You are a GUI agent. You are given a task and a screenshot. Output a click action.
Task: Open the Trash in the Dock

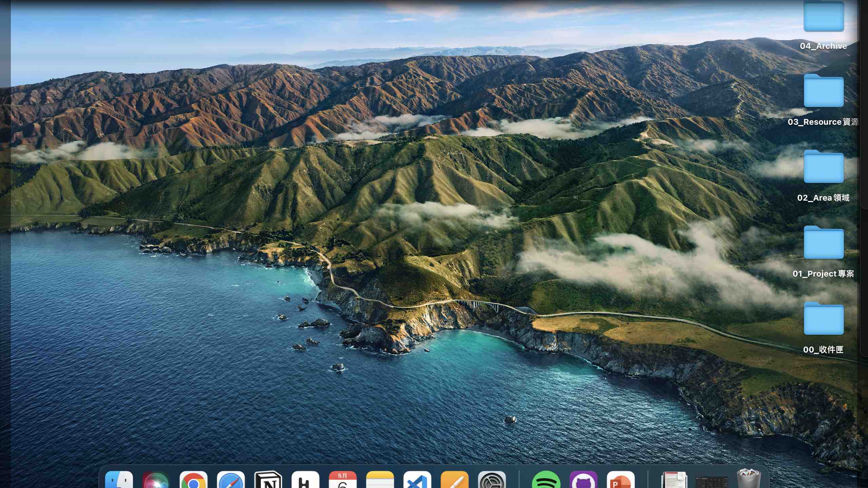point(749,479)
